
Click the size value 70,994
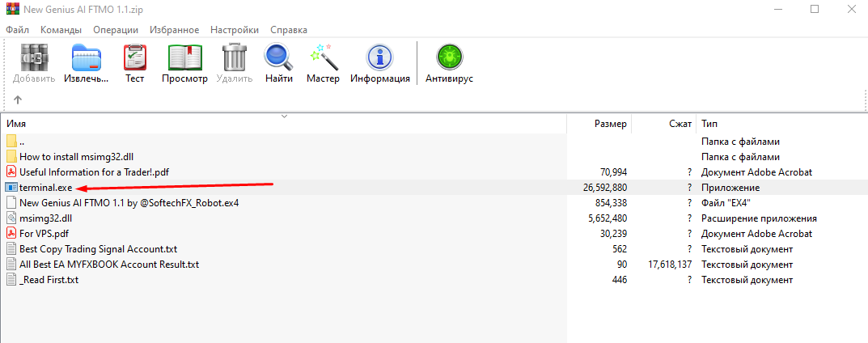point(613,172)
